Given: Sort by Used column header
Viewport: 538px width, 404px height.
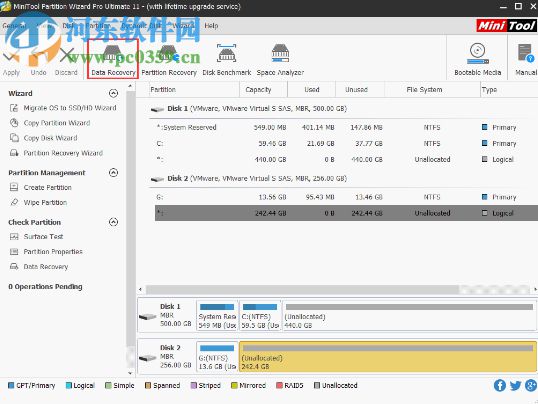Looking at the screenshot, I should tap(312, 90).
